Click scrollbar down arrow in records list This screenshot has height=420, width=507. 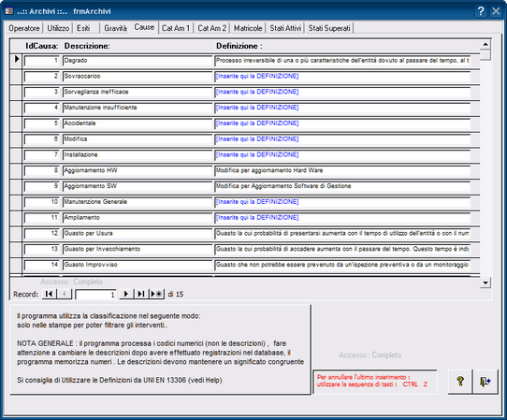(x=485, y=282)
